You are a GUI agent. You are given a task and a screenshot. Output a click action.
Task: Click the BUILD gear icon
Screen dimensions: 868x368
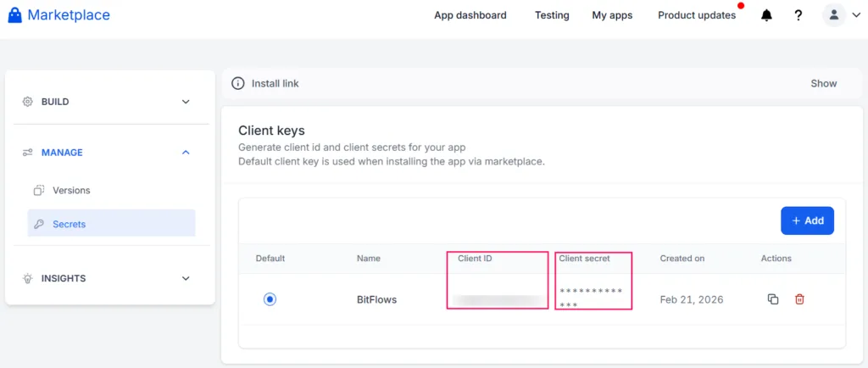click(x=28, y=102)
